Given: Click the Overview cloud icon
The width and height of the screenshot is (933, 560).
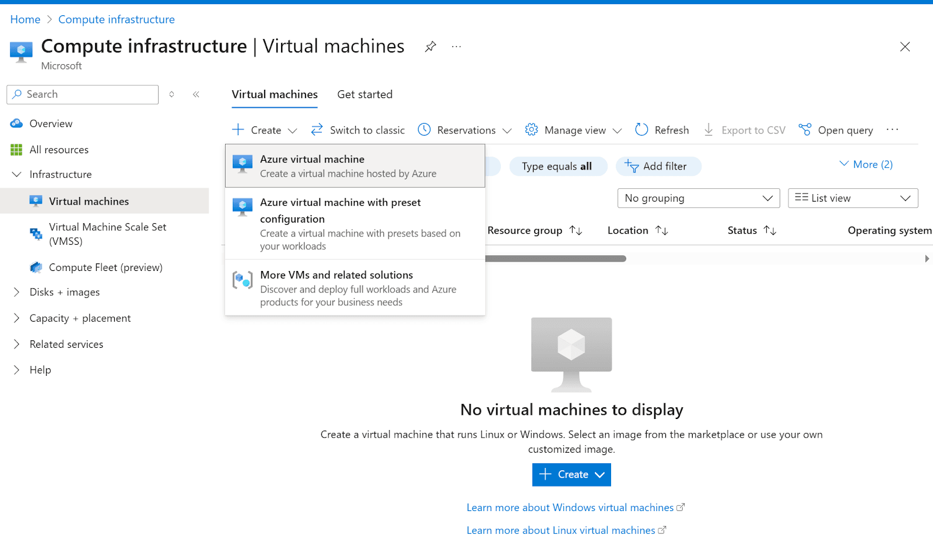Looking at the screenshot, I should pos(17,123).
